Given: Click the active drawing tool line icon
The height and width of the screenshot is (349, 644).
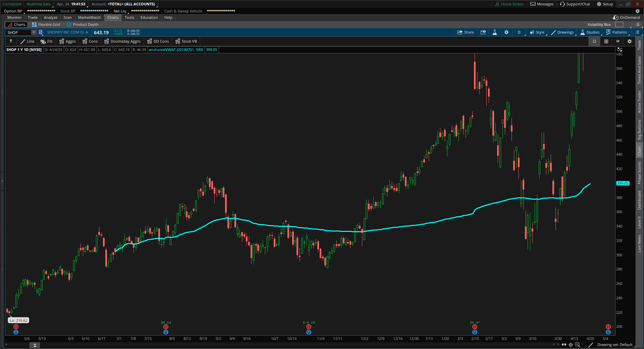Looking at the screenshot, I should (x=591, y=345).
